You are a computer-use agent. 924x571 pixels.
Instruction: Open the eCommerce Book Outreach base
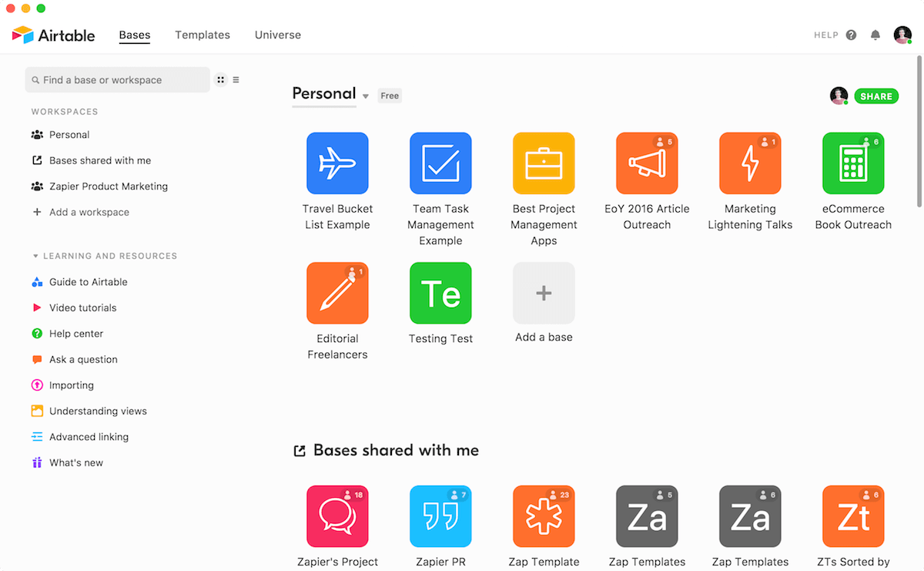tap(853, 163)
